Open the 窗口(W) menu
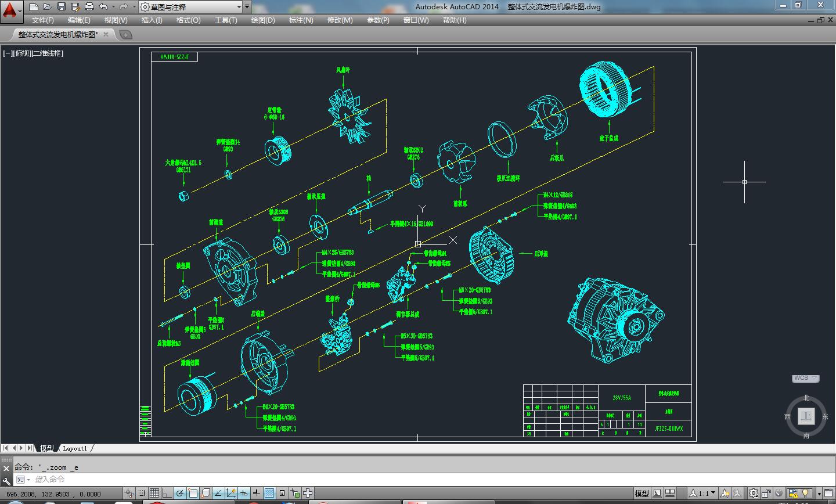The width and height of the screenshot is (836, 504). [x=416, y=20]
